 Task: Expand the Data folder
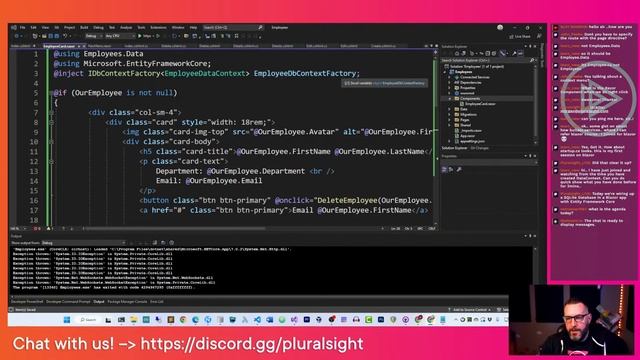tap(450, 109)
